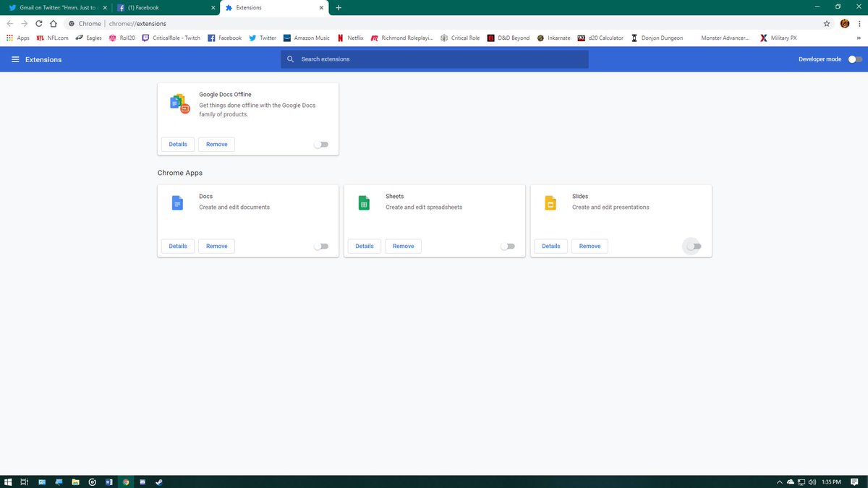Open the Roll20 bookmark
The image size is (868, 488).
tap(122, 38)
